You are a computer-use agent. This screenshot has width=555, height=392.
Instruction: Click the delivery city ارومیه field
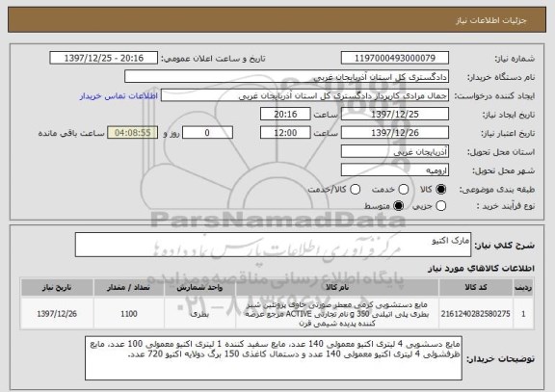[395, 170]
